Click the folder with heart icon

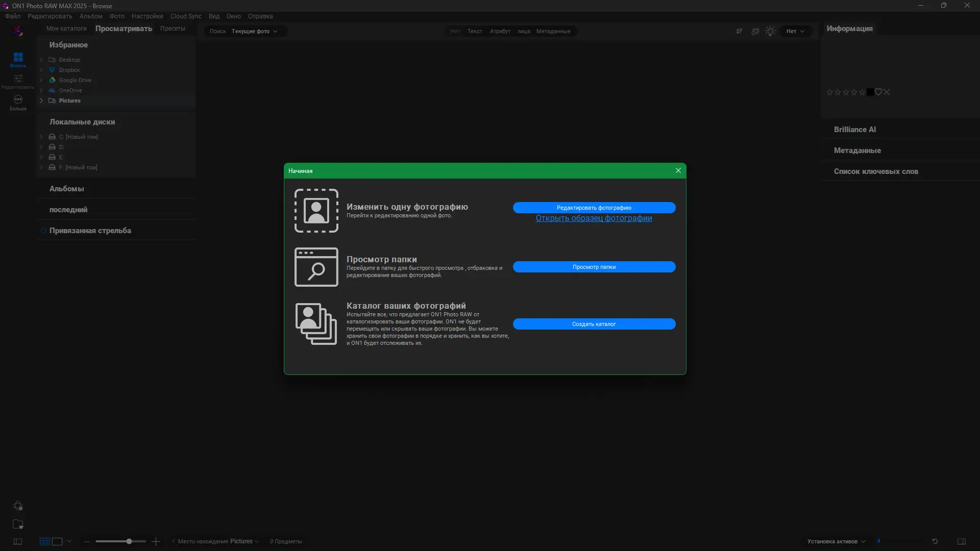coord(18,524)
